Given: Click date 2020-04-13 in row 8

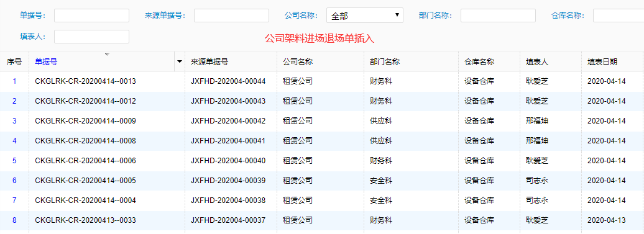Looking at the screenshot, I should click(607, 220).
